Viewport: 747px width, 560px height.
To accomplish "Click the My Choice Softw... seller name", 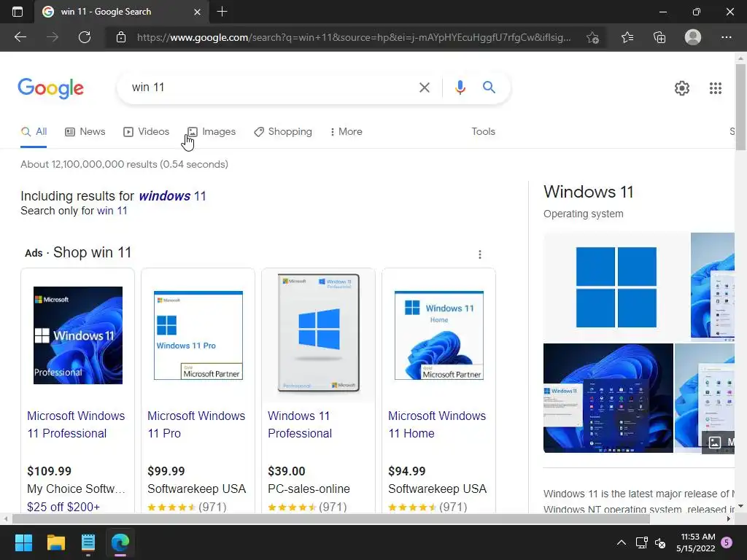I will pos(76,489).
